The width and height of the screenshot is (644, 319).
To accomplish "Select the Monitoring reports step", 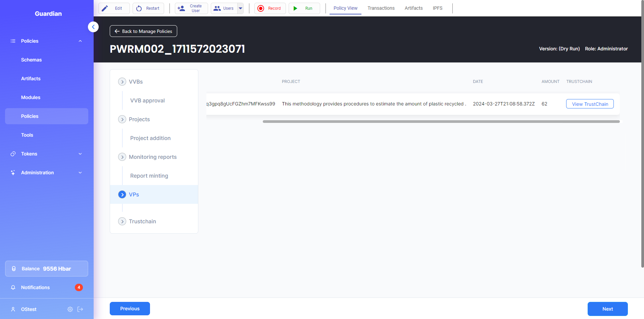I will 152,157.
